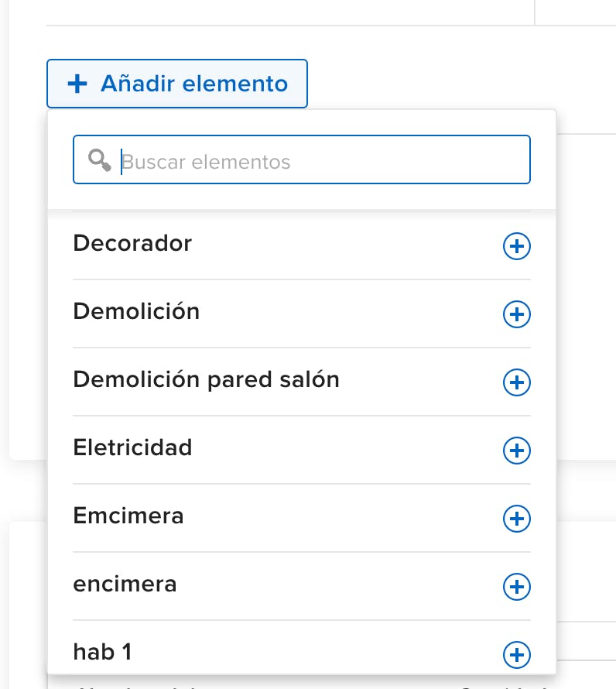Choose Demolición from the element list

coord(136,311)
